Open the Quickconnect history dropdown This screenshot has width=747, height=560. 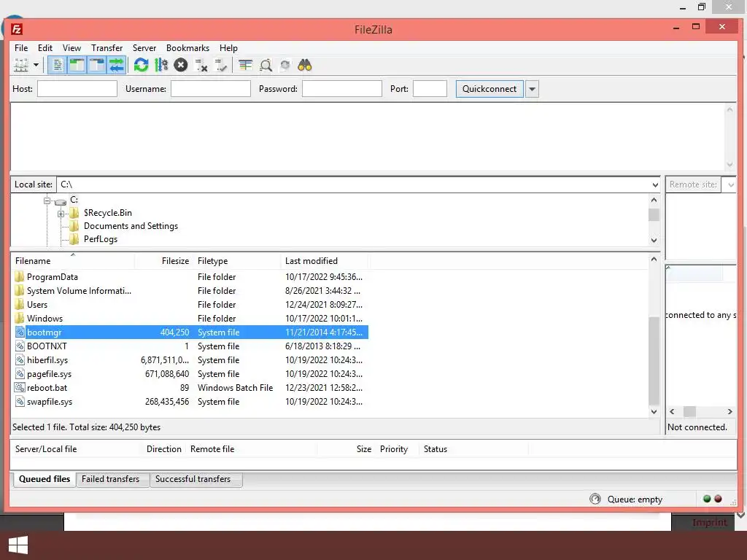pos(532,89)
